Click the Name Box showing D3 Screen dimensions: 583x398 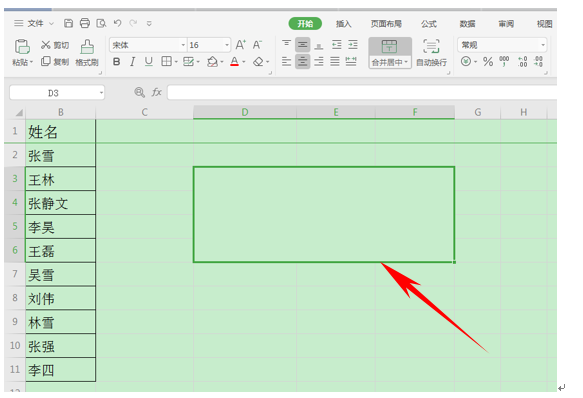point(57,93)
